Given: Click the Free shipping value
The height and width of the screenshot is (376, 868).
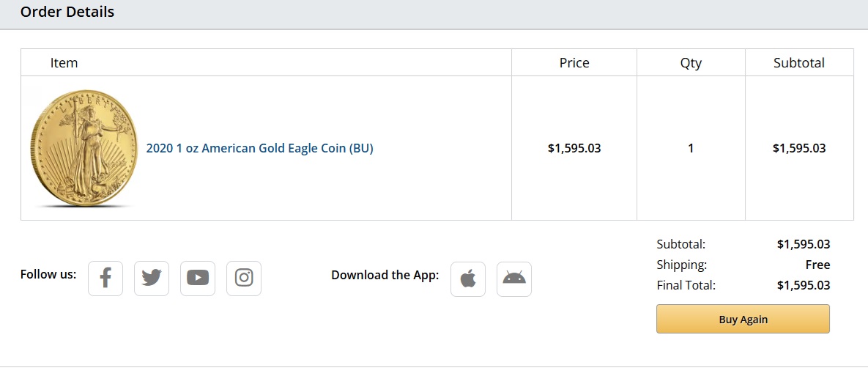Looking at the screenshot, I should (x=817, y=265).
